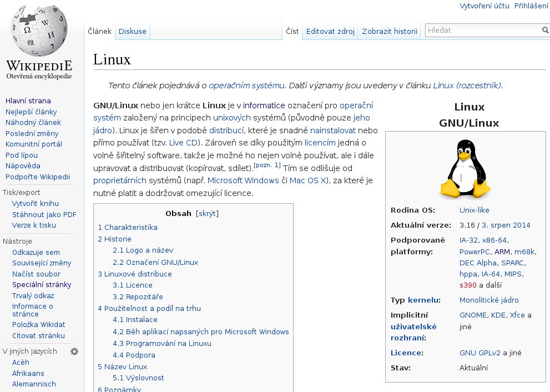Screen dimensions: 550x392
Task: Jump to 3.2 Repozitáře
Action: (x=138, y=296)
